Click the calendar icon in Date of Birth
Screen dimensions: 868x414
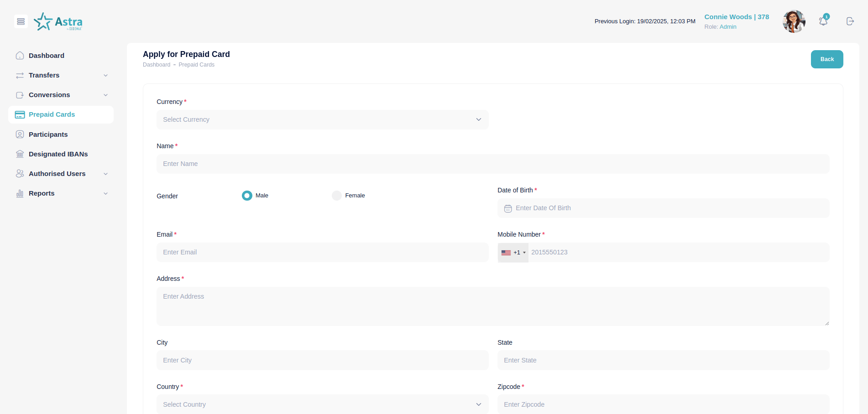508,208
